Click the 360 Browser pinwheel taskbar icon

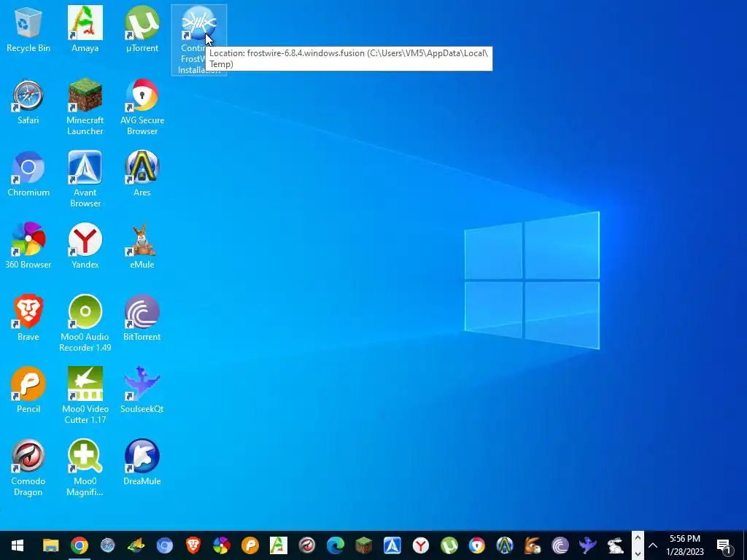point(222,545)
